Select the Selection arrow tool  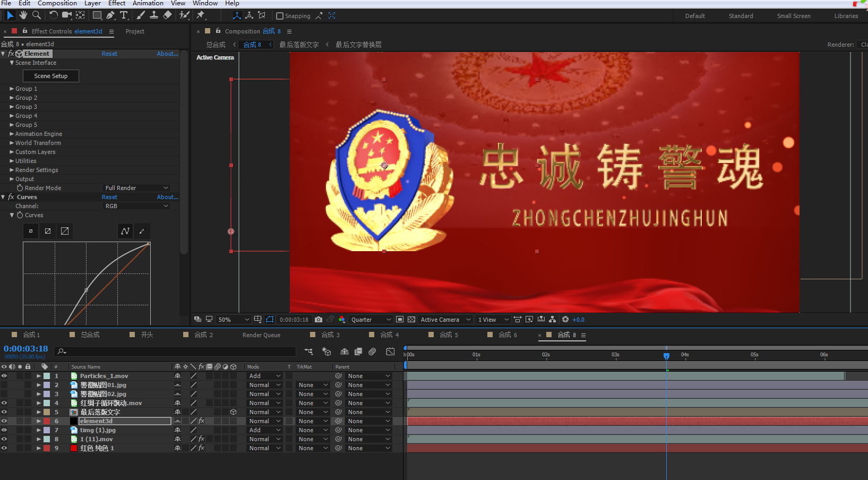(x=10, y=15)
